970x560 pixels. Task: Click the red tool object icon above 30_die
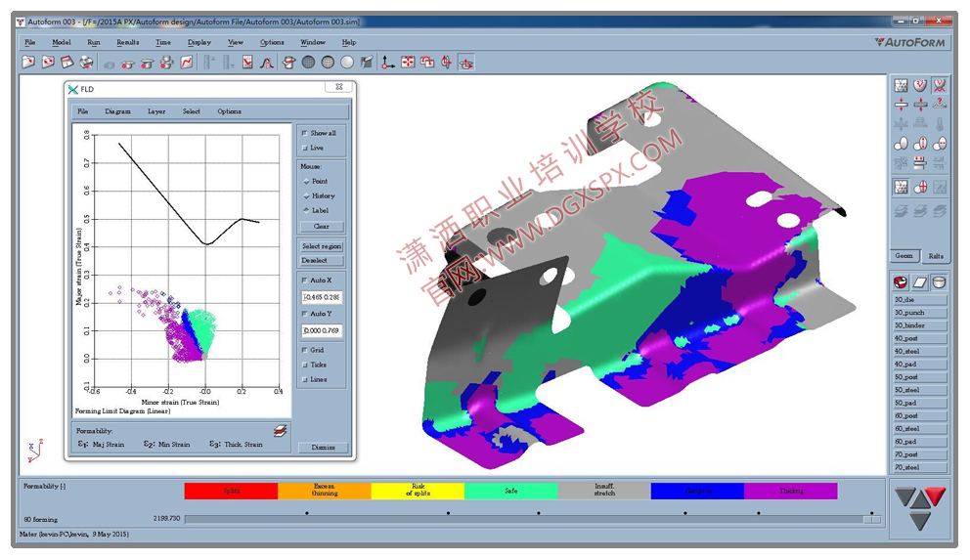click(x=901, y=282)
